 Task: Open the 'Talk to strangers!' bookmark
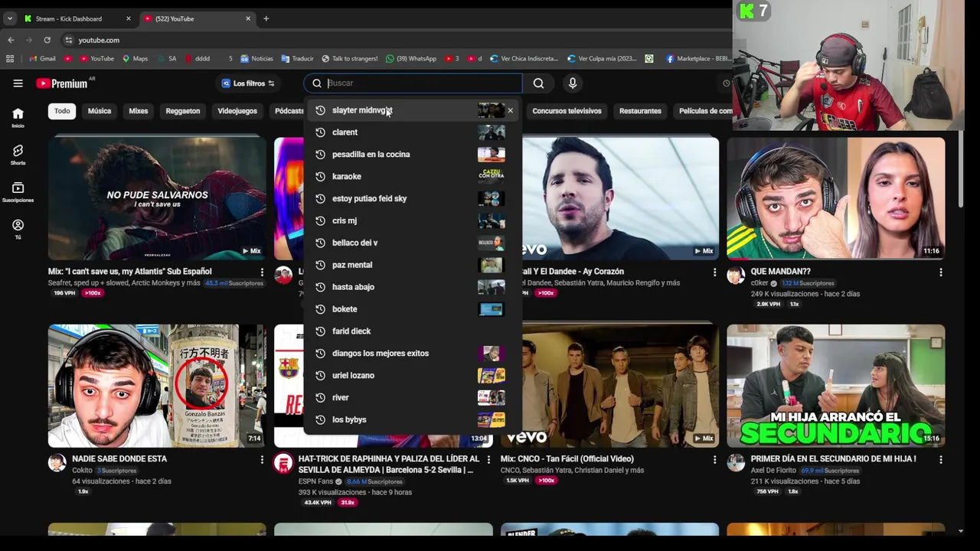click(349, 58)
